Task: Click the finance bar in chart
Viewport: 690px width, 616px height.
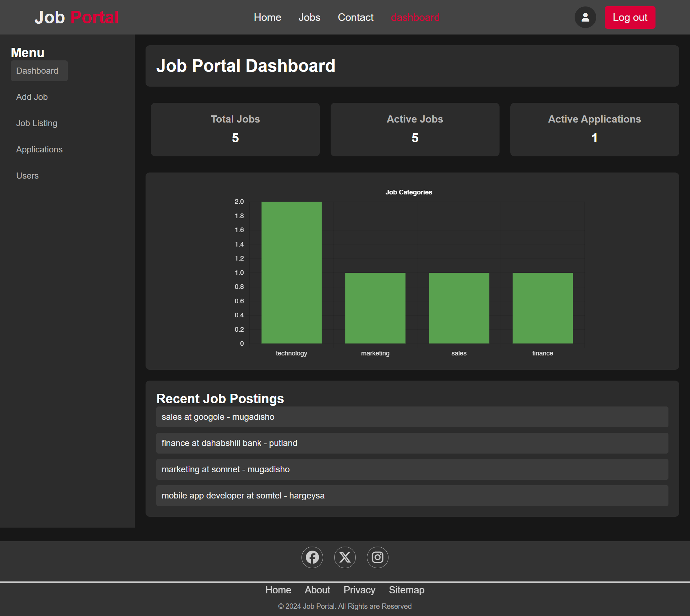Action: (x=542, y=308)
